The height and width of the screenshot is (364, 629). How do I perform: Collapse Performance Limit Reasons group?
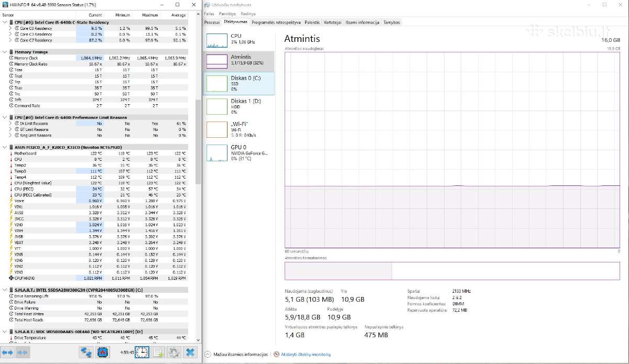click(x=5, y=117)
